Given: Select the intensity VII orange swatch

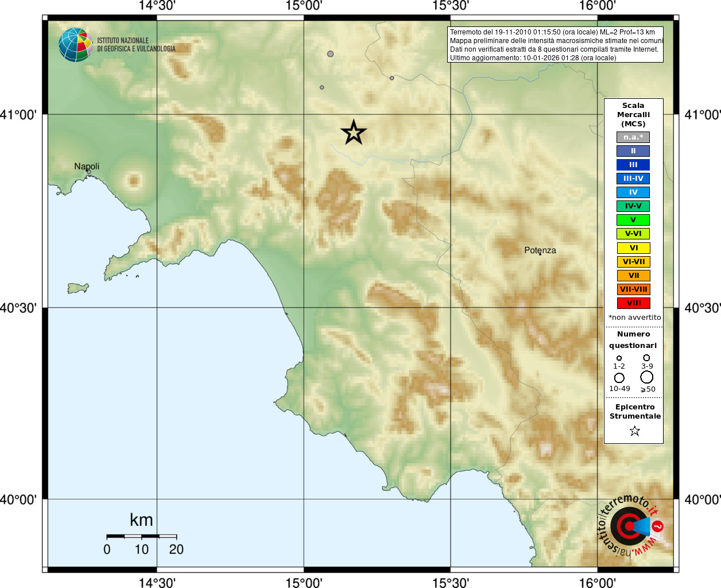Looking at the screenshot, I should click(633, 276).
